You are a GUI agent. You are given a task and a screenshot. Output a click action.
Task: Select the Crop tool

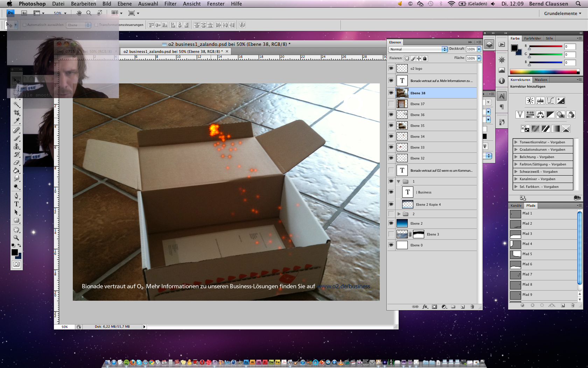tap(16, 113)
